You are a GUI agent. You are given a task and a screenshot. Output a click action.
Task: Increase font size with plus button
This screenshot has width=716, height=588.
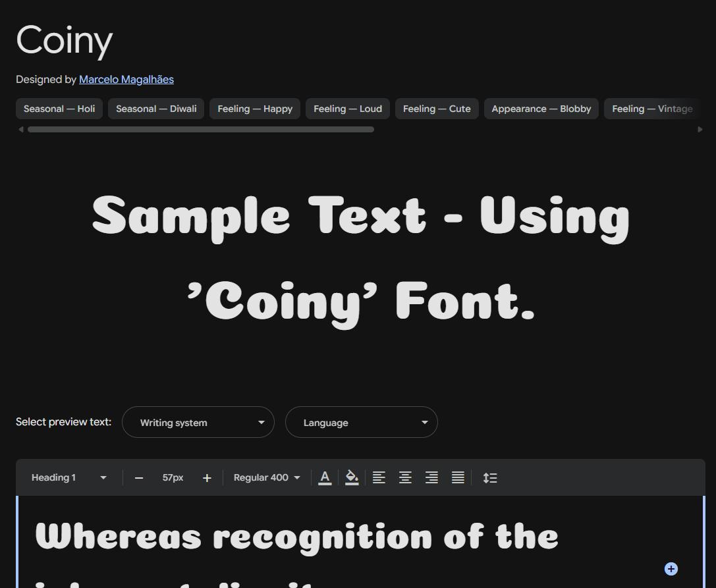(207, 478)
